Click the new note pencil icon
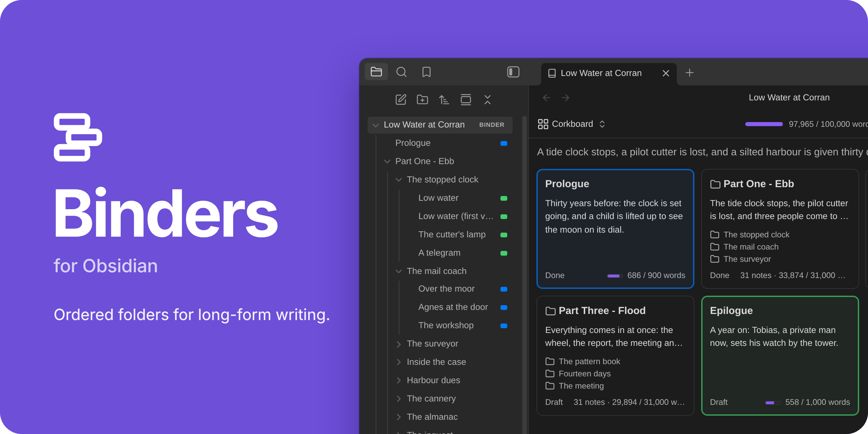 (401, 100)
